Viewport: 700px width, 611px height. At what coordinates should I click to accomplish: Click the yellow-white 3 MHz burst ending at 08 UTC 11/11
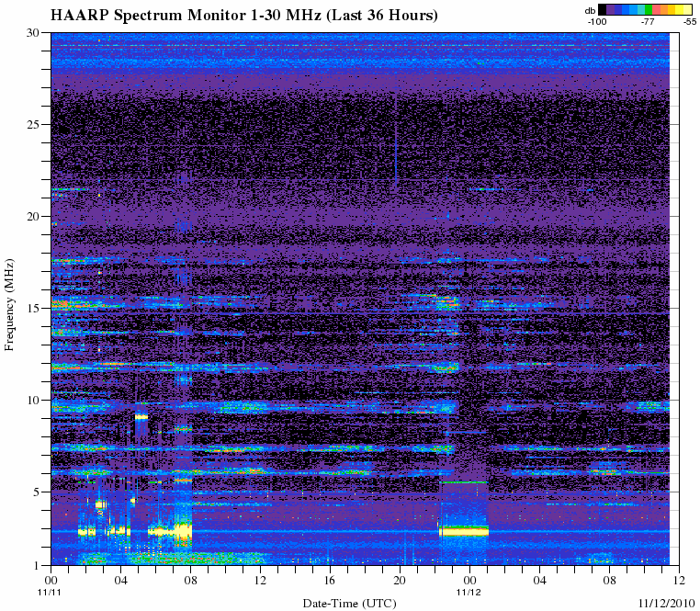click(x=183, y=531)
